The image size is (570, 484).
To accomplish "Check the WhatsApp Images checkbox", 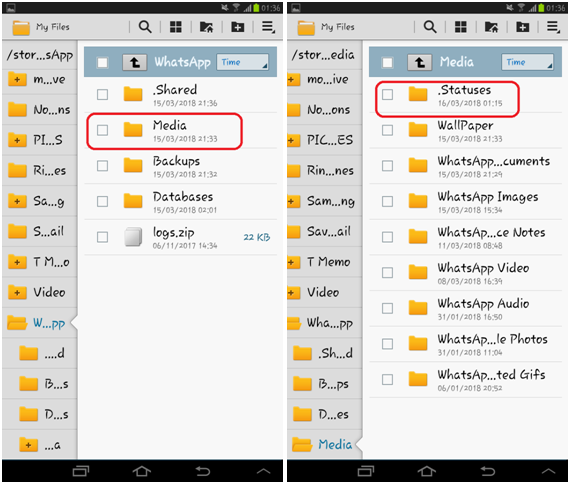I will pos(388,201).
